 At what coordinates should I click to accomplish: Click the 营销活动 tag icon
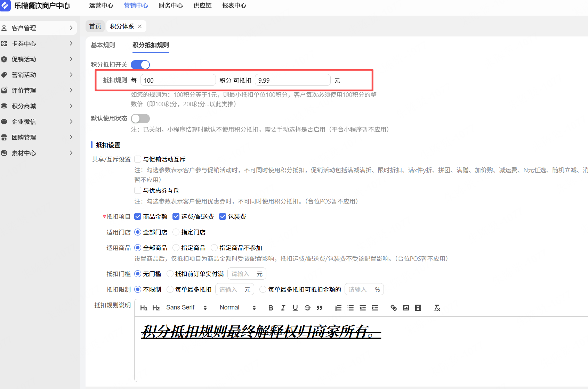point(4,75)
